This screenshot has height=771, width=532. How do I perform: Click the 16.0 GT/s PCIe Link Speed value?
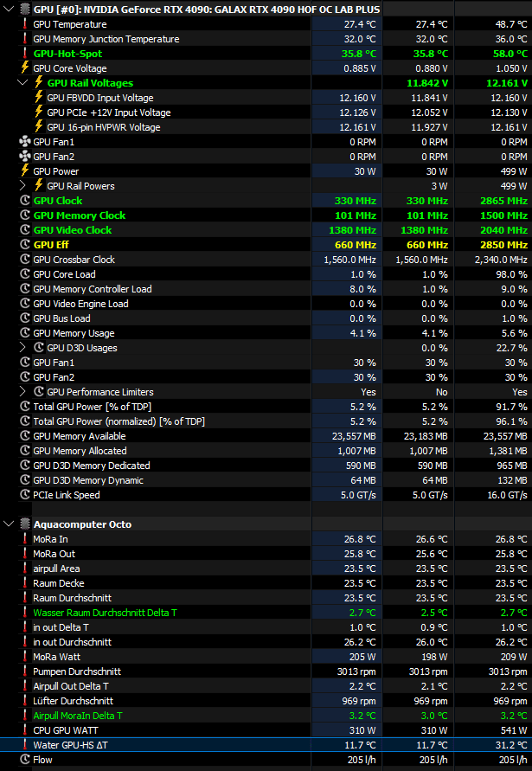point(507,495)
